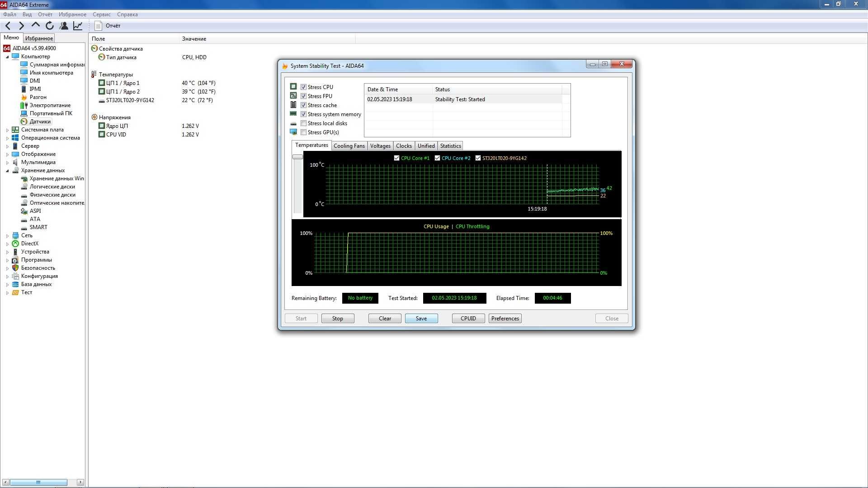The image size is (868, 488).
Task: Collapse the Компьютер tree node
Action: pos(7,57)
